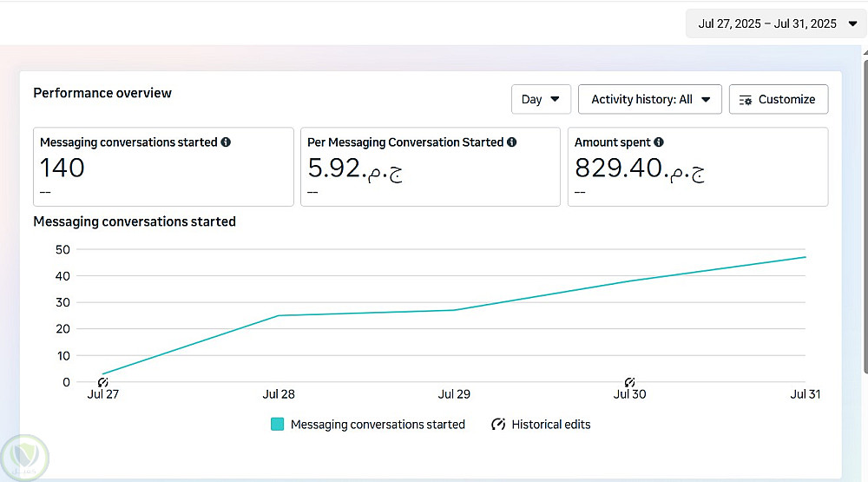Click info icon next to Per Messaging Conversation Started
The width and height of the screenshot is (868, 482).
click(512, 142)
